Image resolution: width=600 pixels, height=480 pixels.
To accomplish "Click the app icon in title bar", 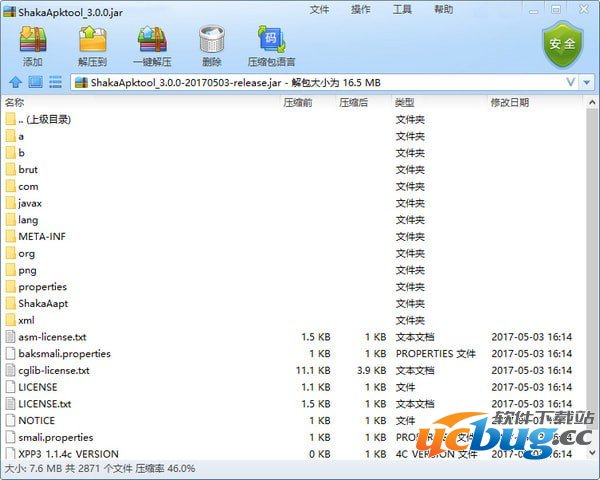I will point(9,11).
